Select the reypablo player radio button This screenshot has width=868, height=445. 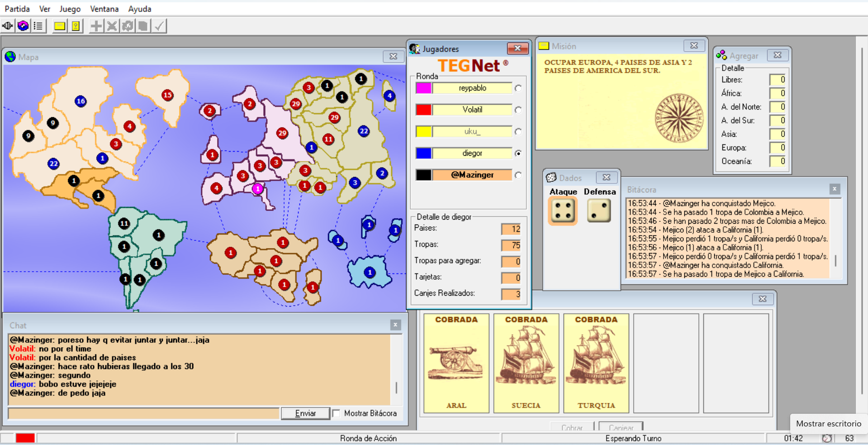[518, 88]
